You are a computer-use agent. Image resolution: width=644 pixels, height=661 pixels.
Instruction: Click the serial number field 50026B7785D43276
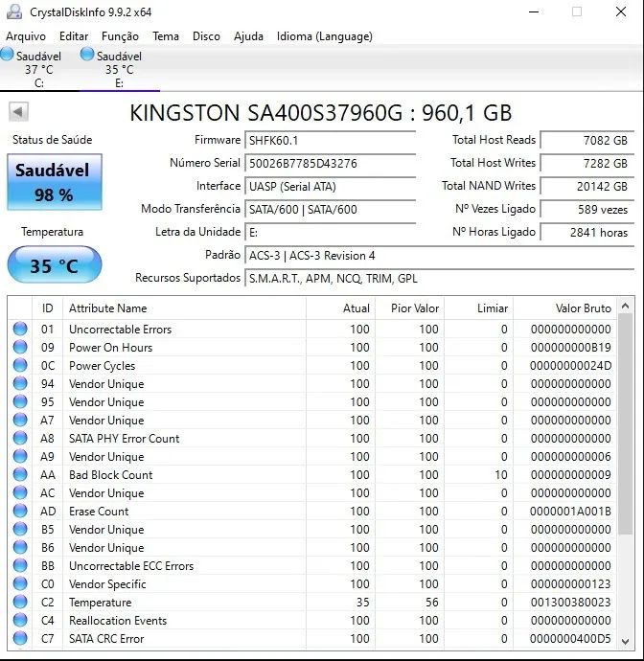(x=331, y=164)
